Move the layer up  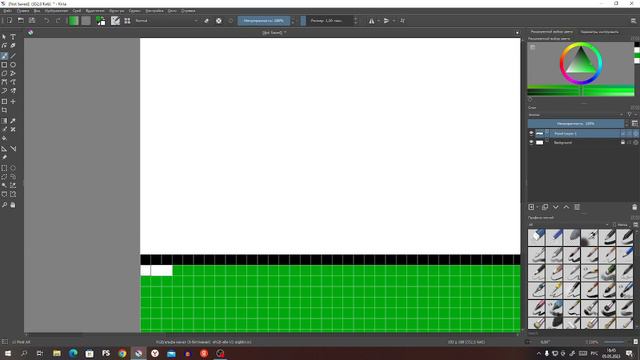(566, 207)
